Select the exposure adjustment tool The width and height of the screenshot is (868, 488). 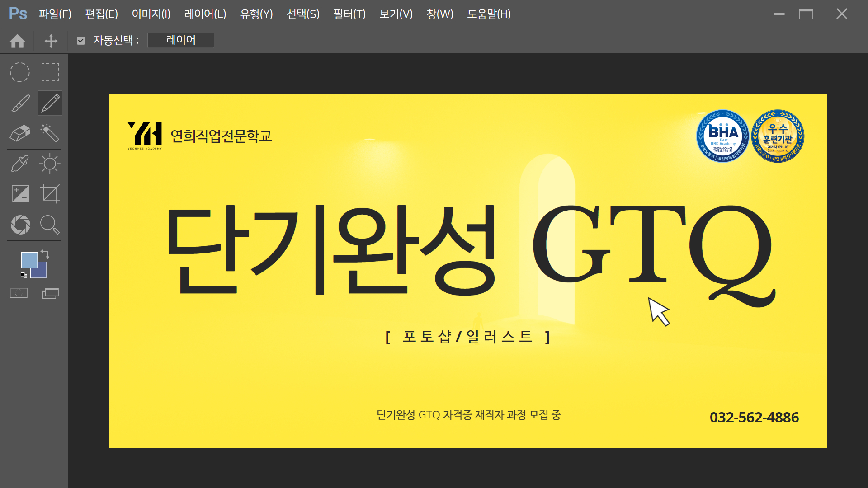click(x=19, y=193)
